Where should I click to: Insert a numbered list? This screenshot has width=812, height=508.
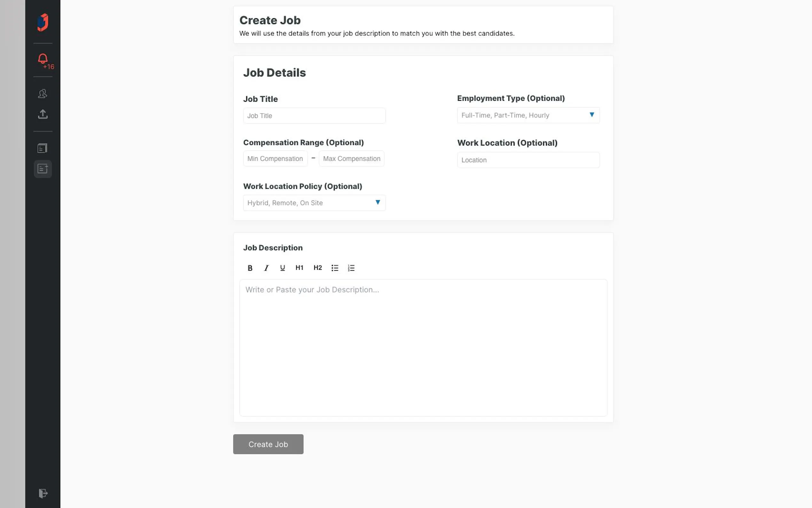pos(351,268)
